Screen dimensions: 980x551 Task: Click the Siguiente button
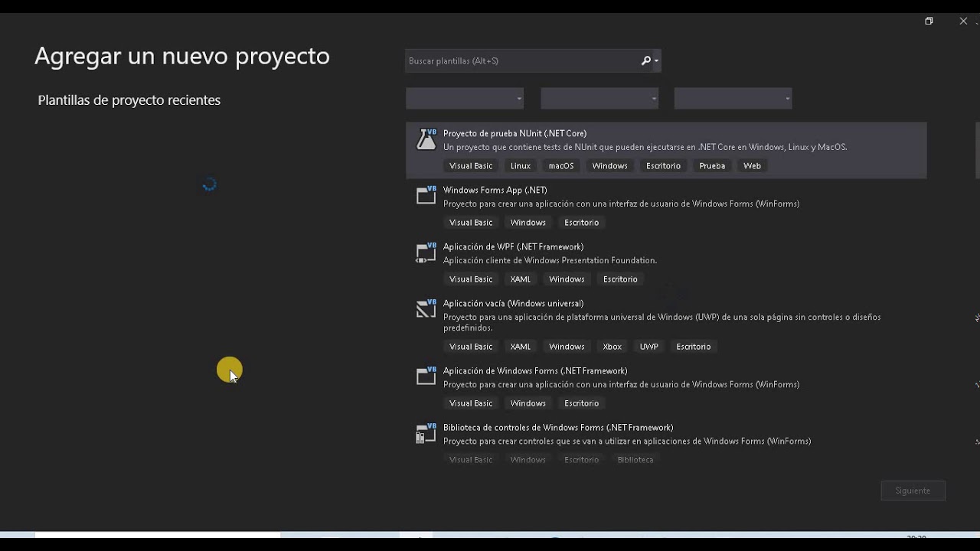click(x=913, y=491)
